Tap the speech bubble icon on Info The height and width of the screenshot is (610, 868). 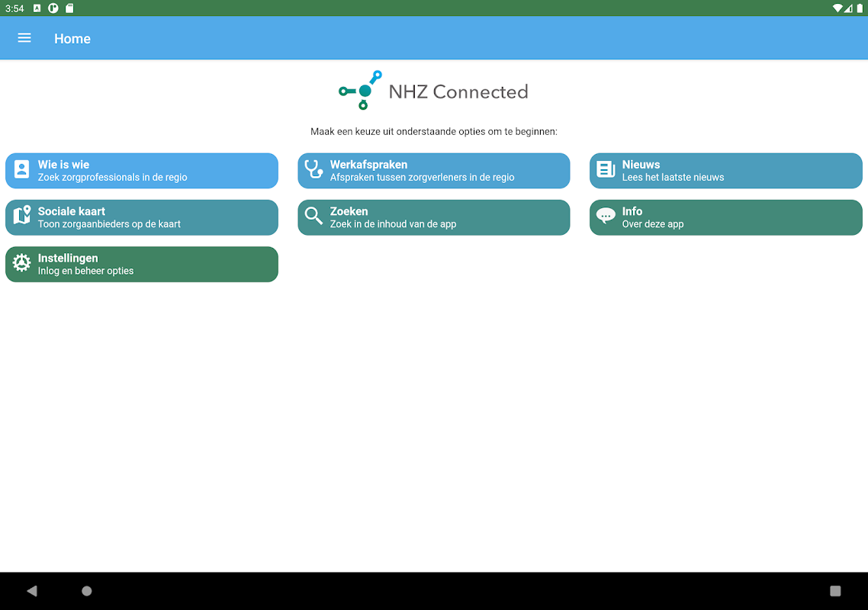tap(606, 216)
